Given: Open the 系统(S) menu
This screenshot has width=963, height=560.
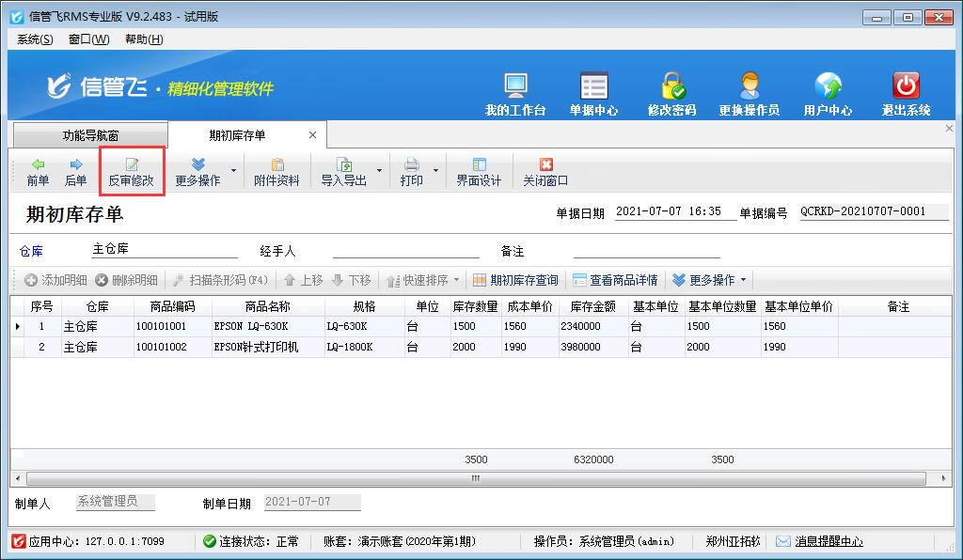Looking at the screenshot, I should [36, 39].
